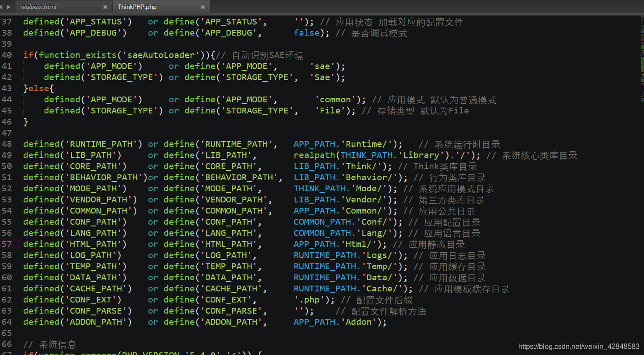Viewport: 644px width, 355px height.
Task: Click the 'Runtime/' string on line 48
Action: click(367, 144)
